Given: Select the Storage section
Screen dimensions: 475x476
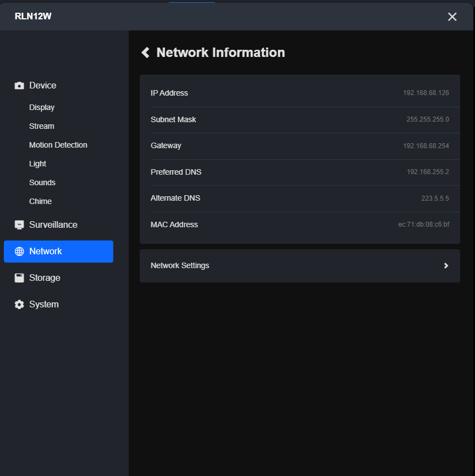Looking at the screenshot, I should 45,278.
